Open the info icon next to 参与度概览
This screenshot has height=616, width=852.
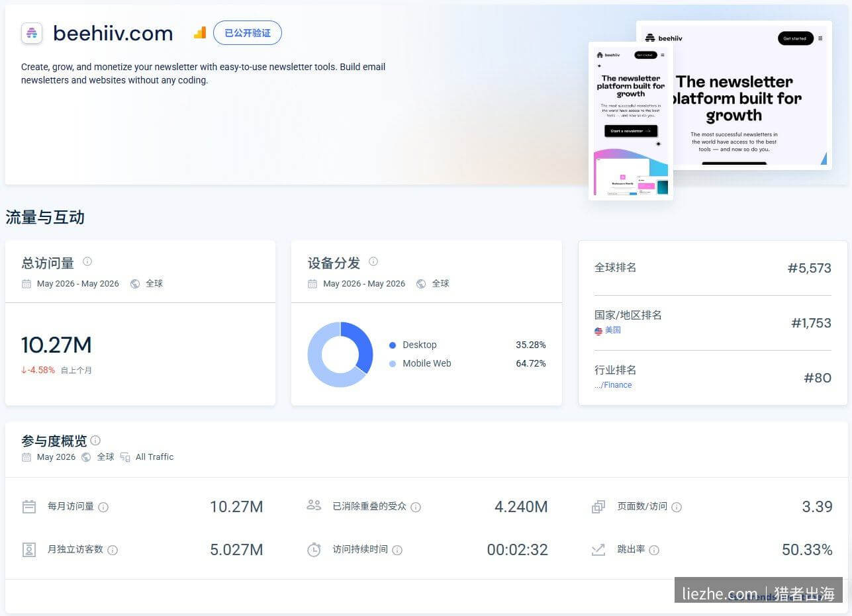pyautogui.click(x=95, y=441)
